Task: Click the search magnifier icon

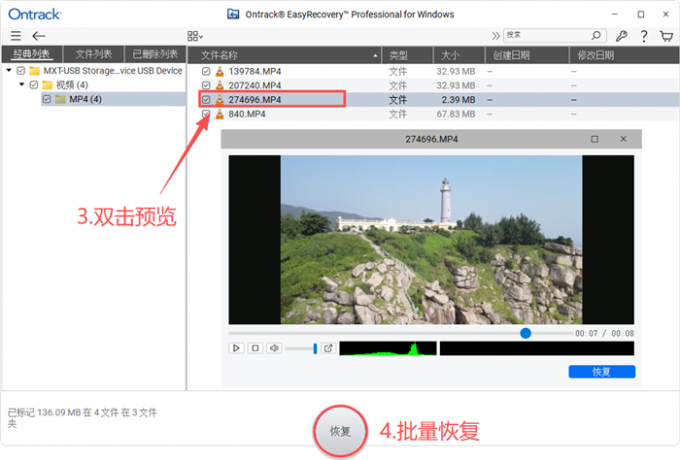Action: pos(597,35)
